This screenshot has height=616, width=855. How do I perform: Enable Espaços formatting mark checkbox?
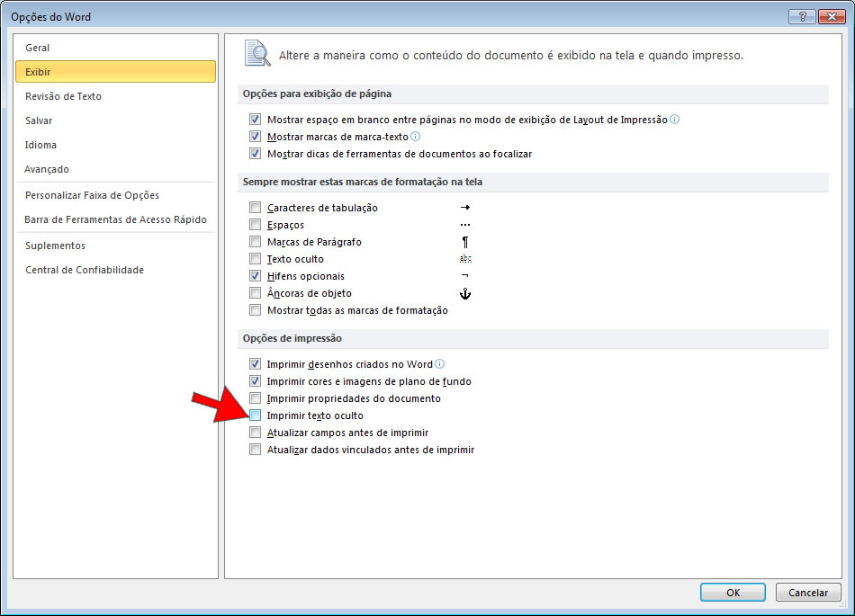click(x=255, y=225)
